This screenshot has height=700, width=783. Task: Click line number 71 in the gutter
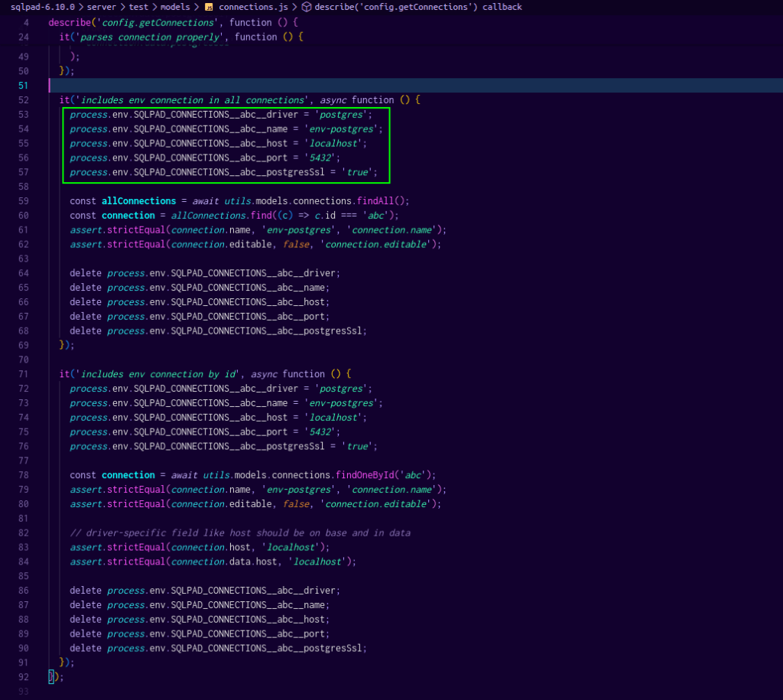pos(23,374)
